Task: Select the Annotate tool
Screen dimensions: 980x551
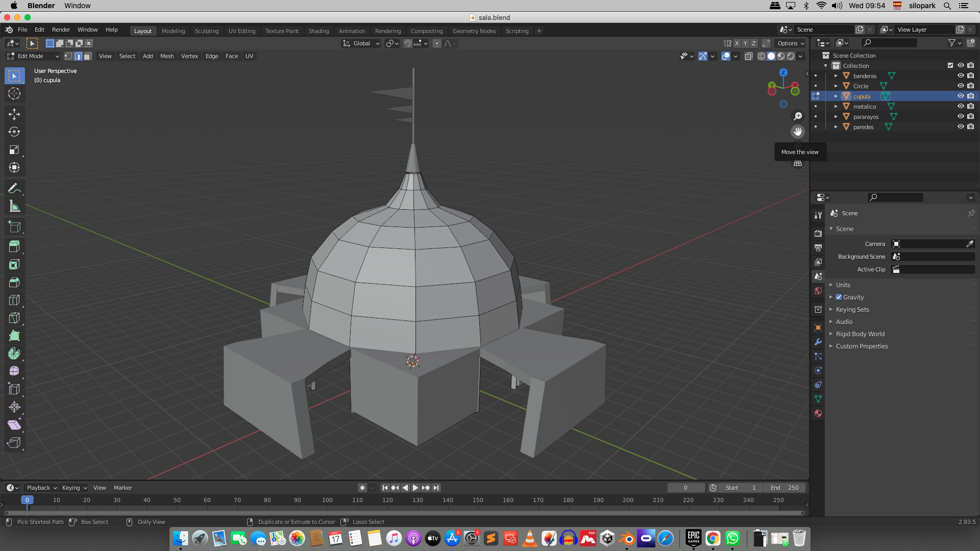Action: (x=14, y=188)
